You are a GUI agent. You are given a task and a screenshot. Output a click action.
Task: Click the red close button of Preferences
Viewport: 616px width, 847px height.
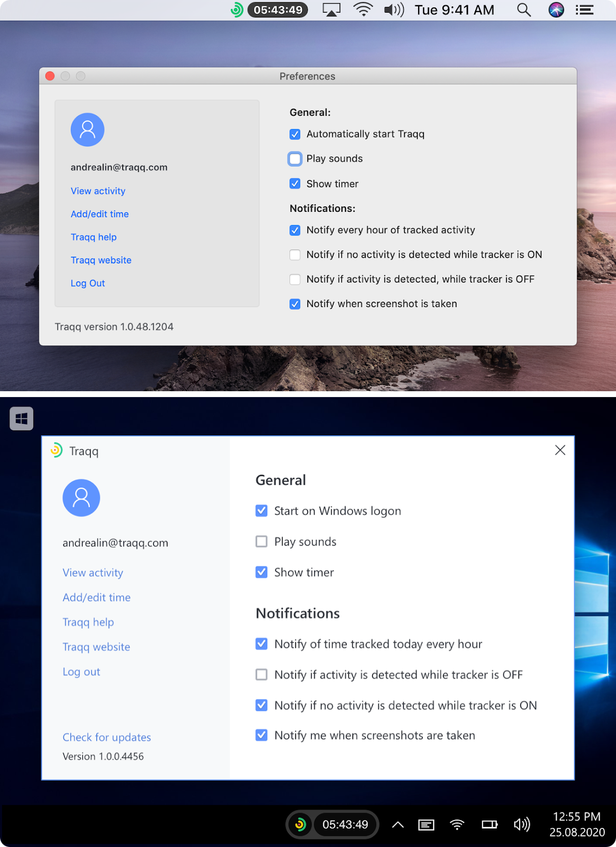(x=50, y=76)
